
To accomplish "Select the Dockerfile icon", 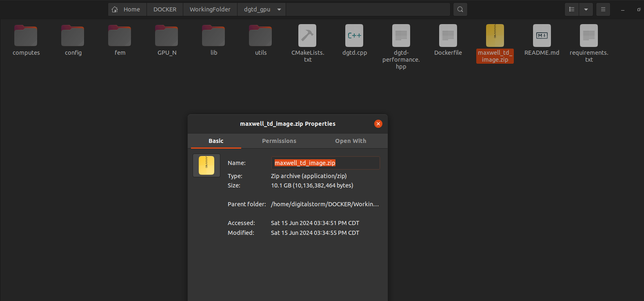I will (x=448, y=36).
